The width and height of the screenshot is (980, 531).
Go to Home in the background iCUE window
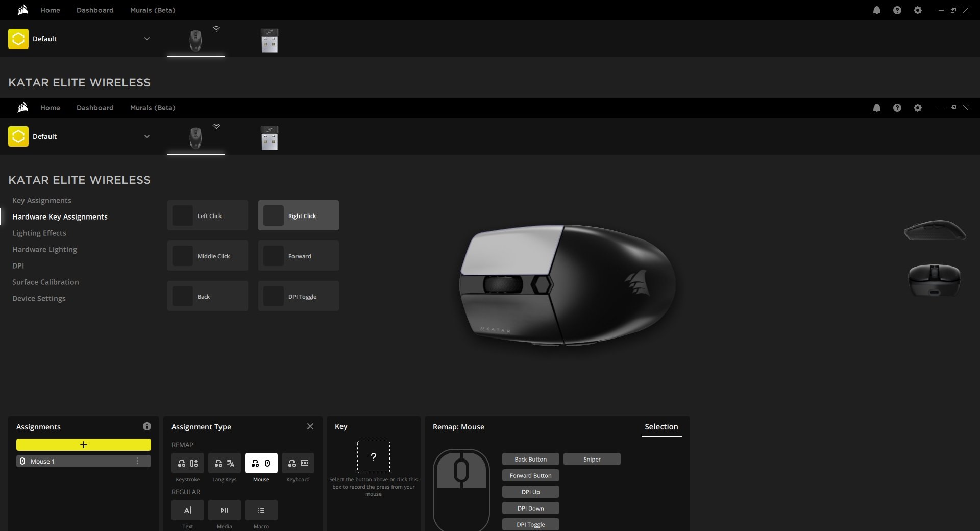pyautogui.click(x=50, y=10)
